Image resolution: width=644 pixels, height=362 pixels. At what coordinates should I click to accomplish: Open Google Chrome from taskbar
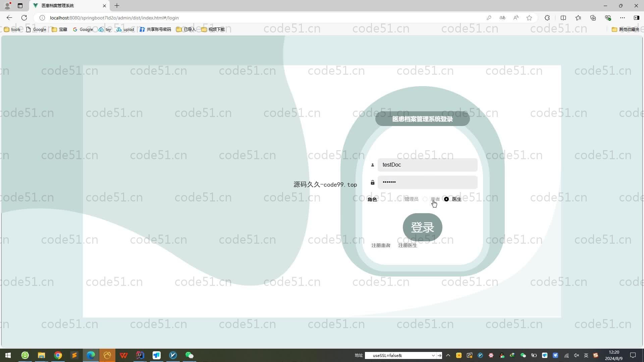58,355
